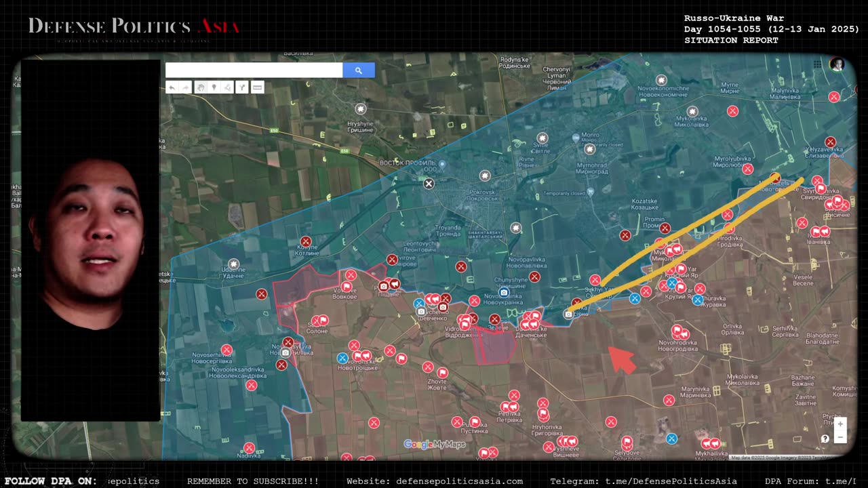Click the t.me/DefensePoliticsAsia Telegram text

pyautogui.click(x=671, y=481)
